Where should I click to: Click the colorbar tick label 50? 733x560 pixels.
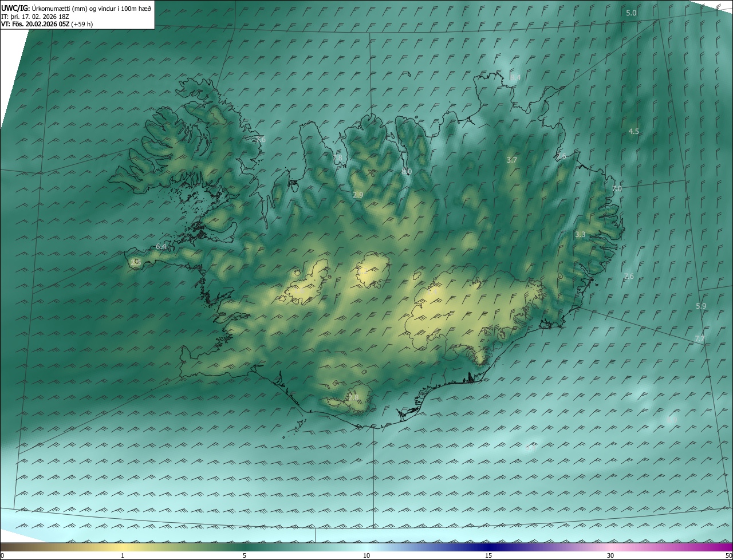pyautogui.click(x=728, y=556)
